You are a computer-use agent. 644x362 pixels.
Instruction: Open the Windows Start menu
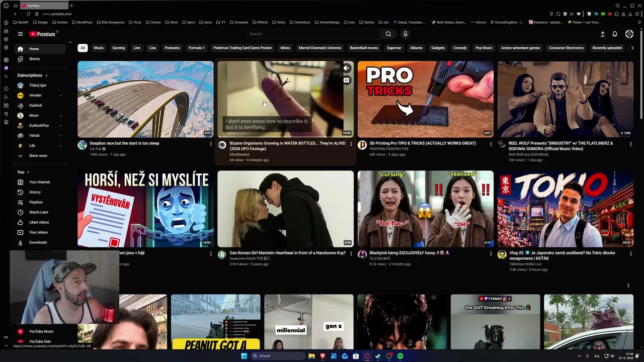click(244, 356)
